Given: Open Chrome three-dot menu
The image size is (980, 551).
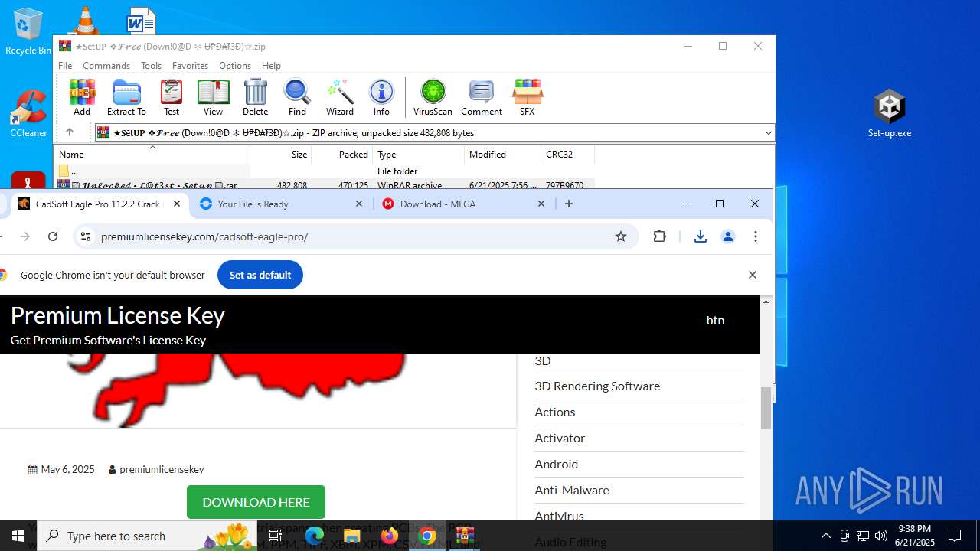Looking at the screenshot, I should [756, 236].
